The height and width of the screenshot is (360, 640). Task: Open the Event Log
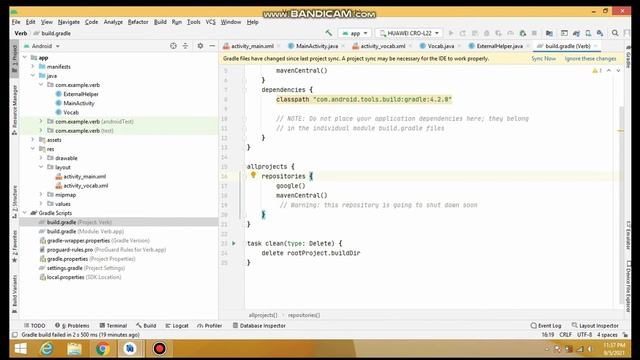pyautogui.click(x=546, y=325)
